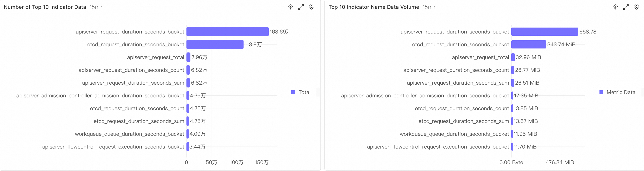
Task: Click apiserver_request_duration_seconds_count label in left chart
Action: tap(131, 70)
